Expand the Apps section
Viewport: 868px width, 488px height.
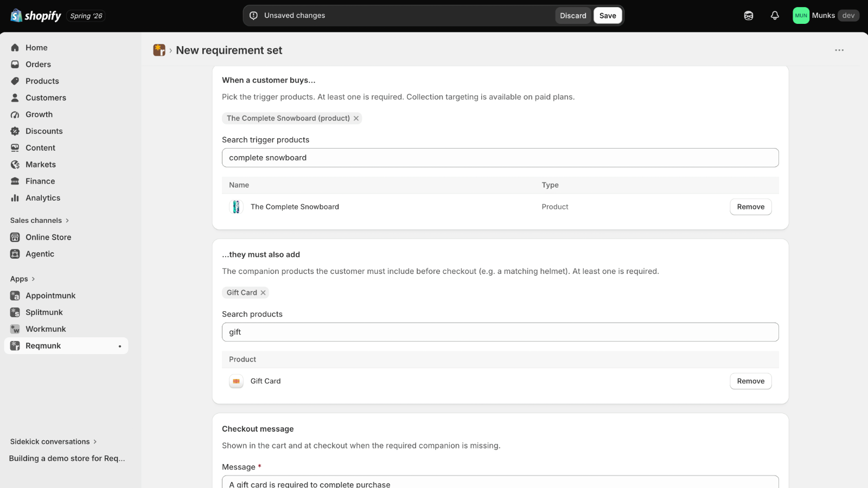23,279
